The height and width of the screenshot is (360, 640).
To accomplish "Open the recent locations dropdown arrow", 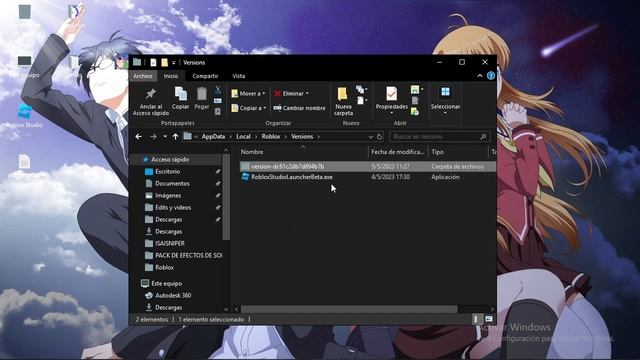I will (165, 136).
